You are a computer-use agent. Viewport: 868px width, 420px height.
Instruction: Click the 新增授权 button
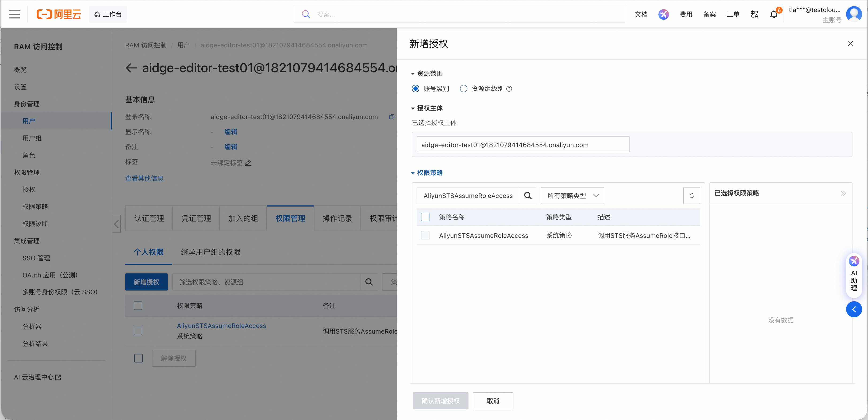(147, 282)
